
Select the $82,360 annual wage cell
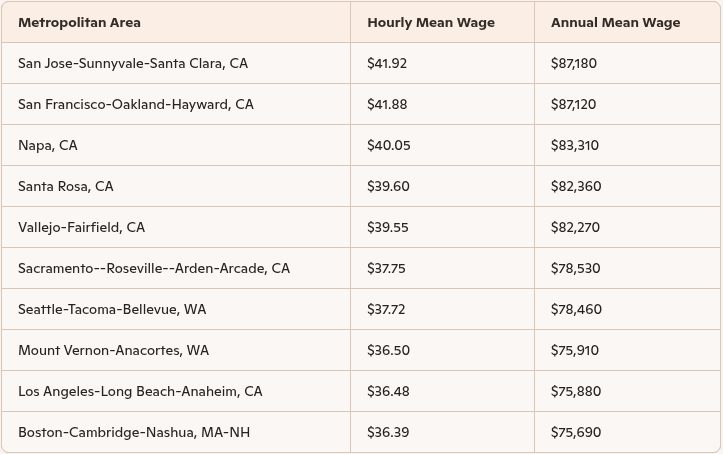(x=575, y=186)
